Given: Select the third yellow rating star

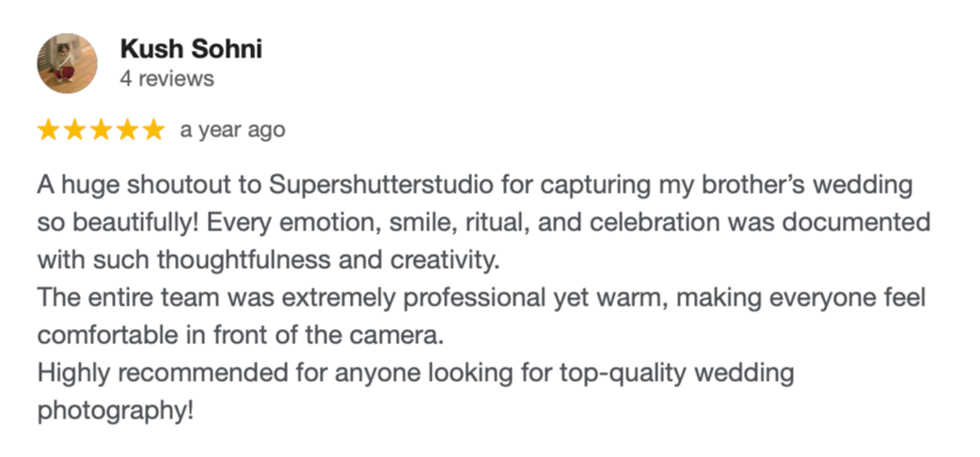Looking at the screenshot, I should point(101,130).
